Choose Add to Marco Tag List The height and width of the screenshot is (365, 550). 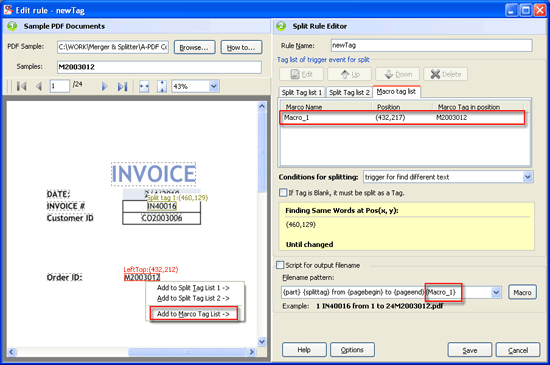[x=193, y=314]
